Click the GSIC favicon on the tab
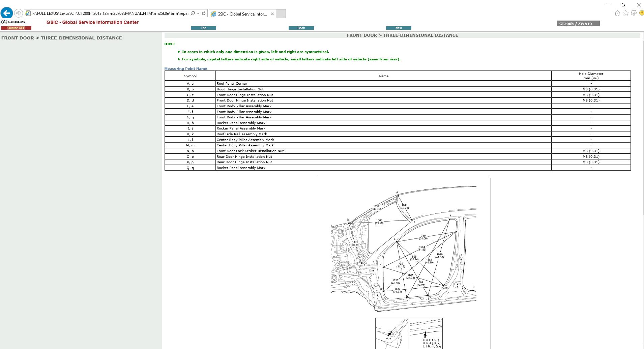This screenshot has height=349, width=644. (x=213, y=14)
